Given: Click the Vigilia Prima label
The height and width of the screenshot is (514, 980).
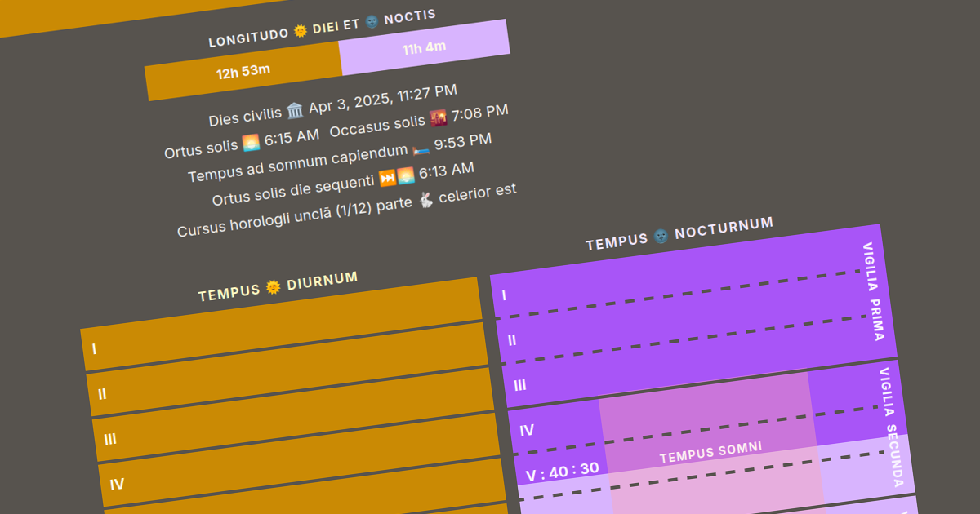Looking at the screenshot, I should tap(872, 291).
